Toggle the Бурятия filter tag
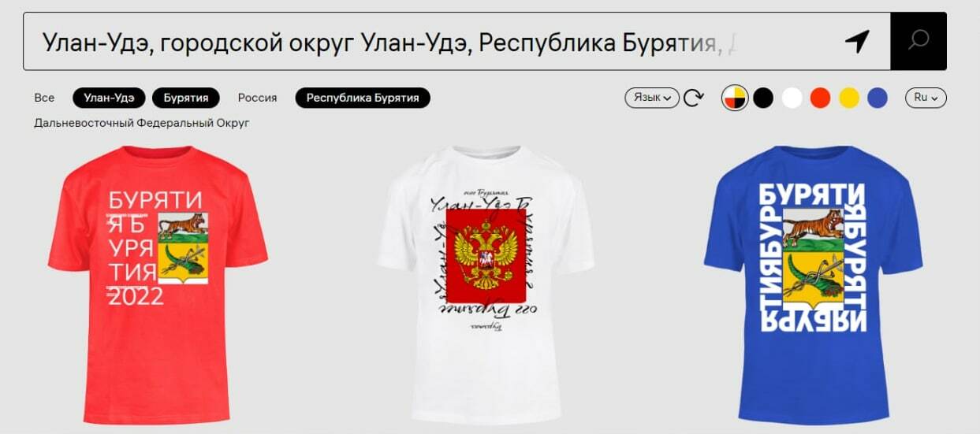This screenshot has width=980, height=434. 186,98
